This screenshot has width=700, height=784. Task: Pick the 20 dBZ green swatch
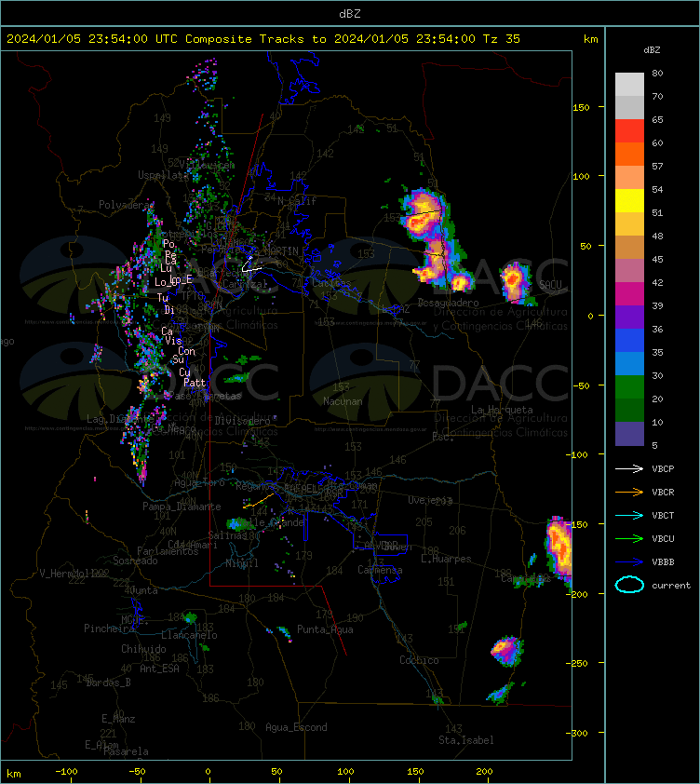[629, 410]
